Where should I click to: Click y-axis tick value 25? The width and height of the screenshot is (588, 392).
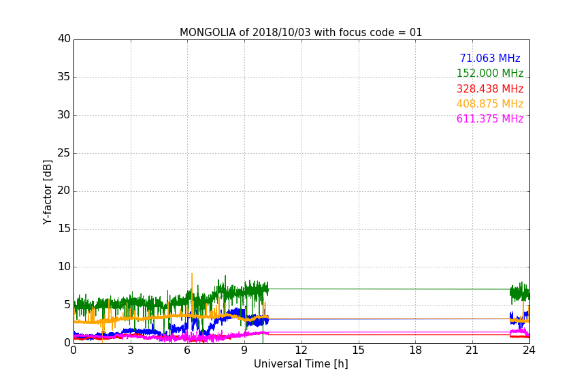(64, 152)
